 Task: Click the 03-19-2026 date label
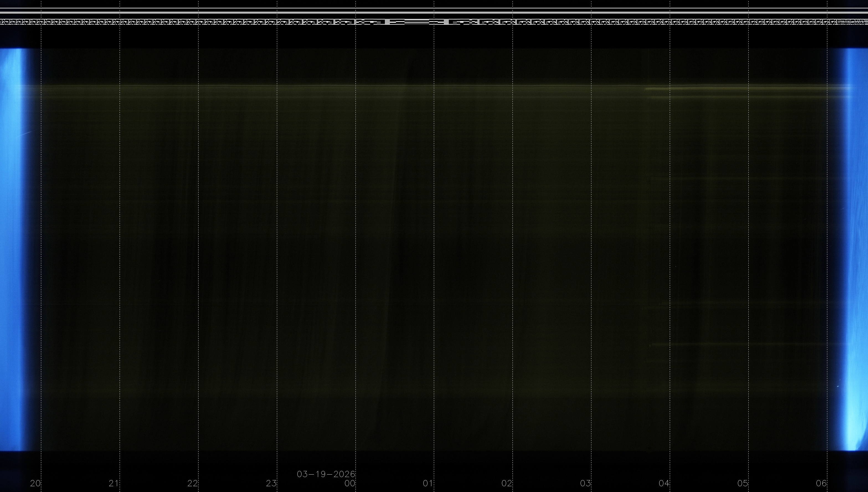pos(326,474)
